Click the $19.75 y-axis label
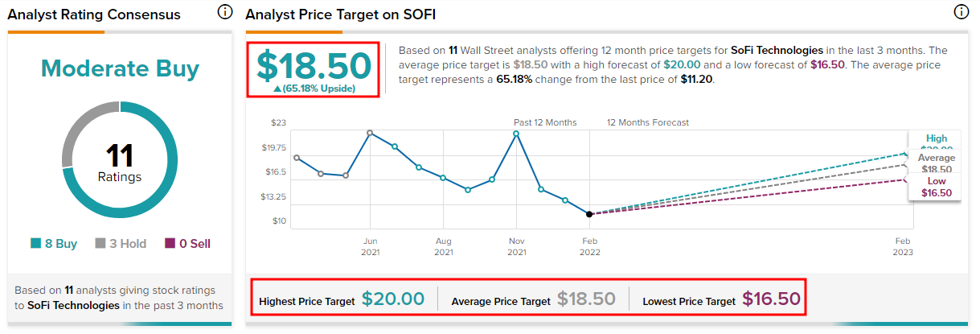 point(273,147)
